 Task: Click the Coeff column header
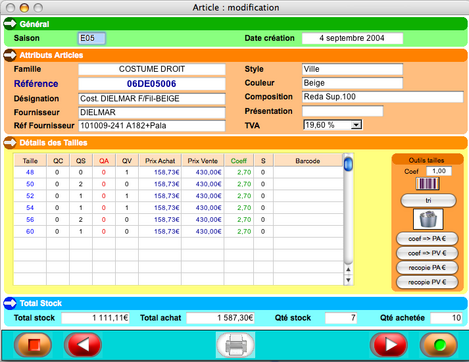click(239, 161)
